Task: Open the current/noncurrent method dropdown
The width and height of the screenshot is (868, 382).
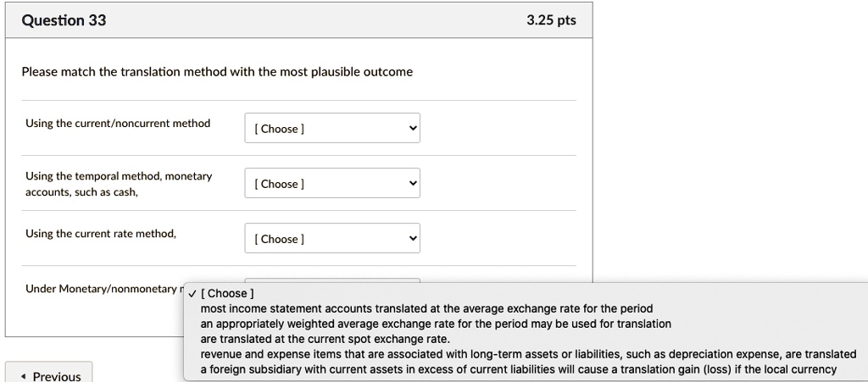Action: (331, 129)
